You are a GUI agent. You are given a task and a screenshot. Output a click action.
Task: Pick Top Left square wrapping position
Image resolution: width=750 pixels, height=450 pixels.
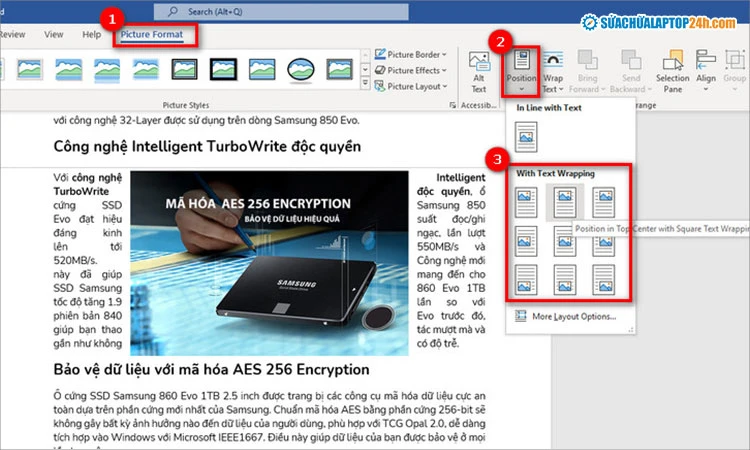pos(528,200)
